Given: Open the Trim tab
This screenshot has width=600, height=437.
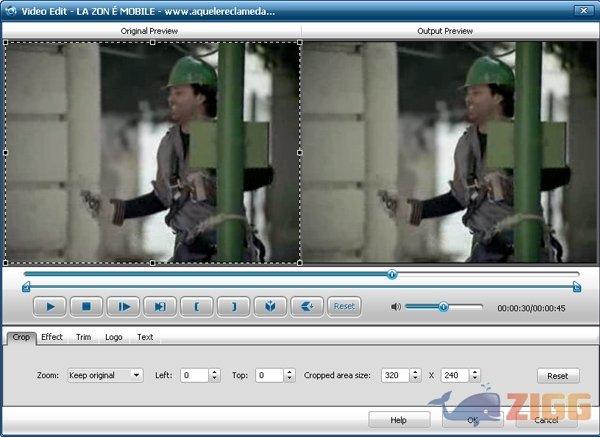Looking at the screenshot, I should click(83, 337).
